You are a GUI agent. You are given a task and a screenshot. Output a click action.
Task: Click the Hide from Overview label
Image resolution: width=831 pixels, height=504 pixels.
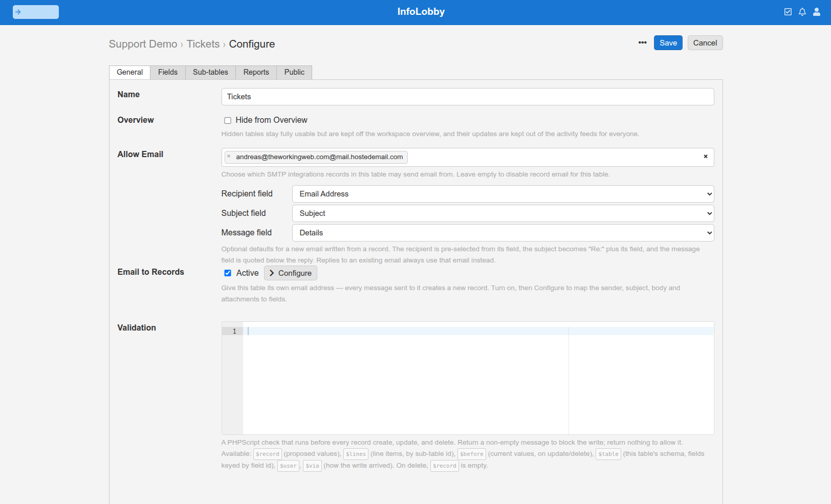[x=271, y=120]
